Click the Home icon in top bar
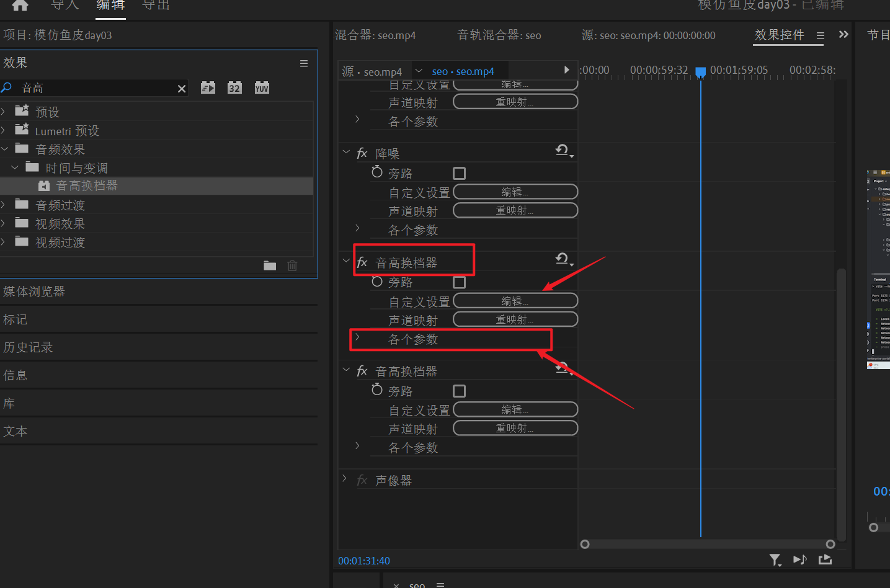 tap(20, 6)
